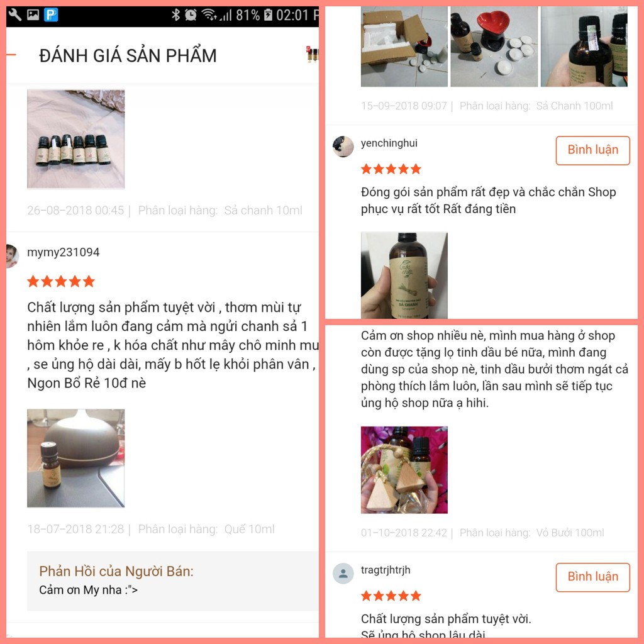Open the product thumbnail icon in header
Image resolution: width=644 pixels, height=644 pixels.
click(x=312, y=54)
